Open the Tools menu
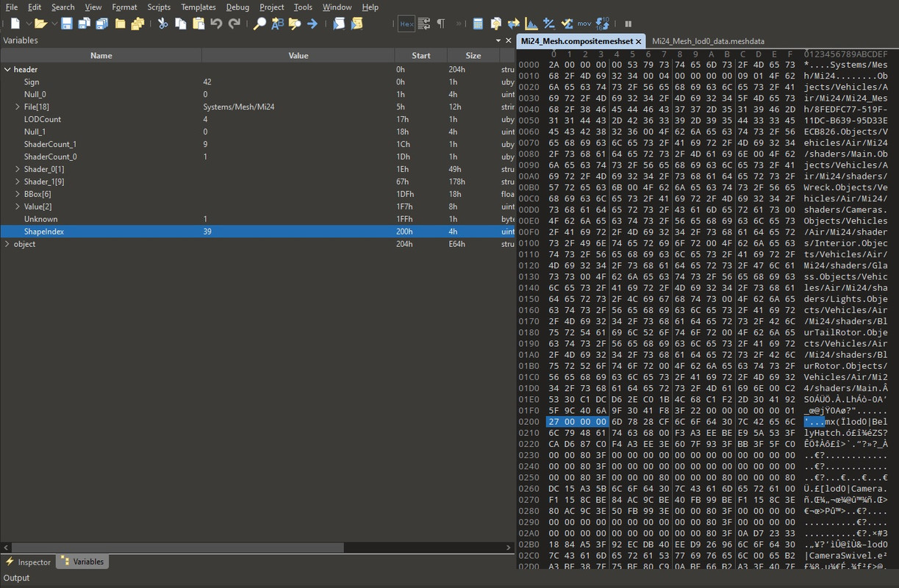 303,7
